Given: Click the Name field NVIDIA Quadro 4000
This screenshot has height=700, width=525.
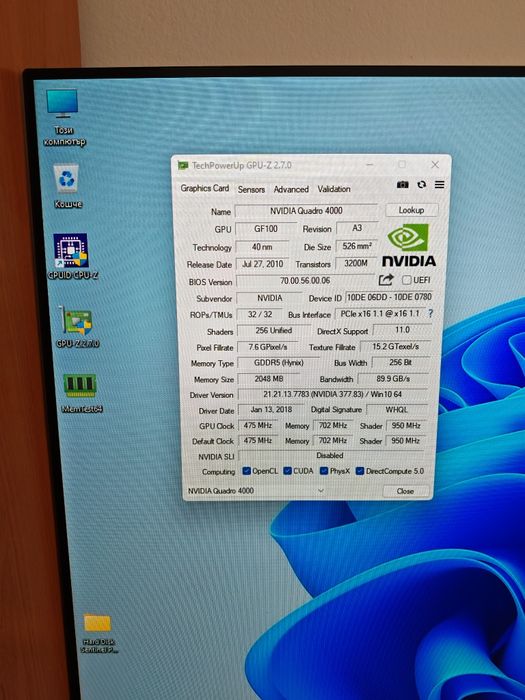Looking at the screenshot, I should [x=306, y=210].
